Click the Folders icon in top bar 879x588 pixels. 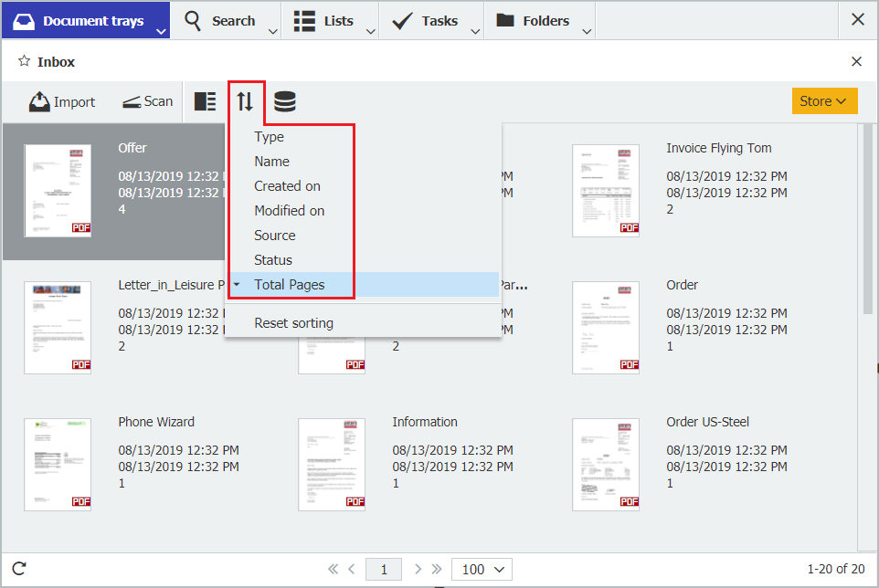(x=507, y=19)
